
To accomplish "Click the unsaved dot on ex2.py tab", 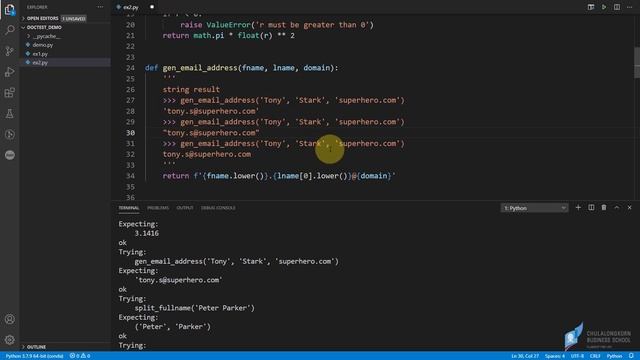I will (152, 7).
